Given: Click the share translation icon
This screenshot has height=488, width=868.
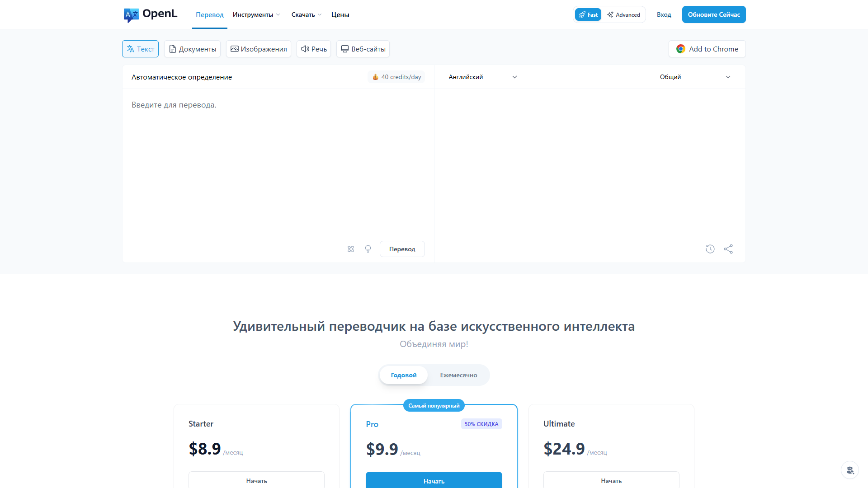Looking at the screenshot, I should pyautogui.click(x=728, y=249).
